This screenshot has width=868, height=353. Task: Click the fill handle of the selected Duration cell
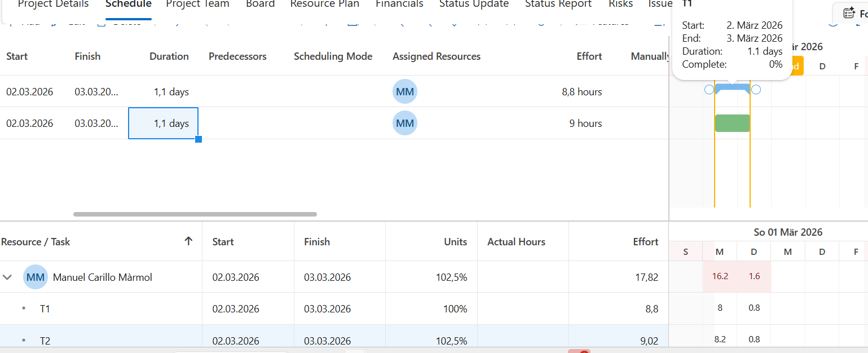199,139
